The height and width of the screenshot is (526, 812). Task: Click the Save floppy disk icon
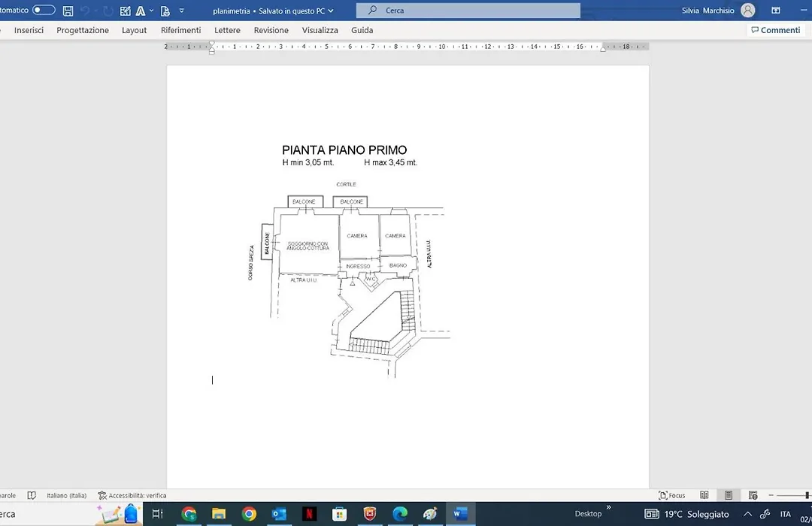tap(68, 11)
